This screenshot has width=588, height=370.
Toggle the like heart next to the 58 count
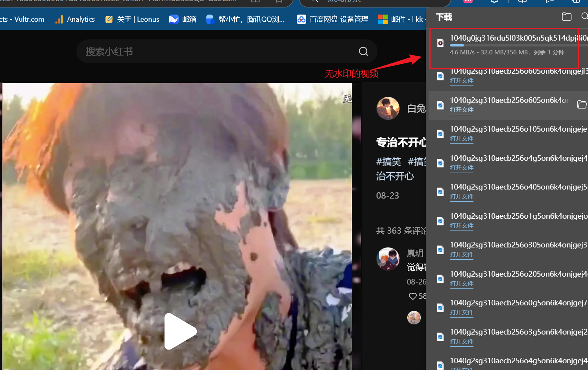[412, 296]
